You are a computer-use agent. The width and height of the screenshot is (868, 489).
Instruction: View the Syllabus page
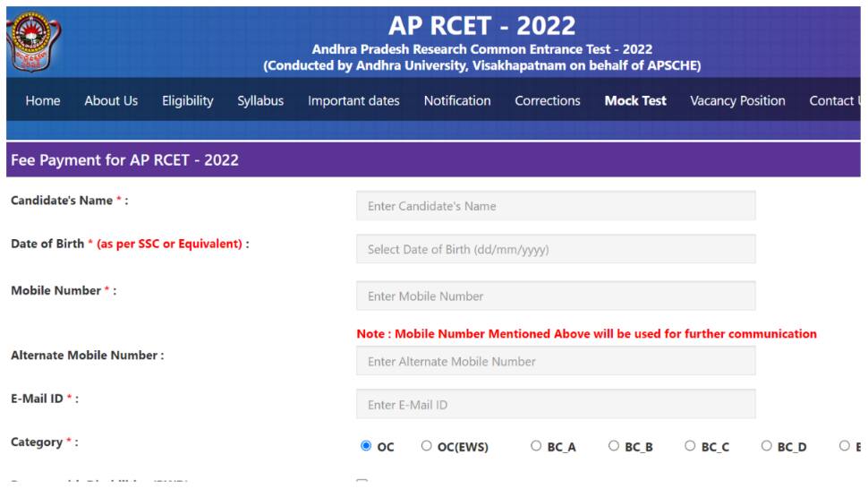[260, 101]
